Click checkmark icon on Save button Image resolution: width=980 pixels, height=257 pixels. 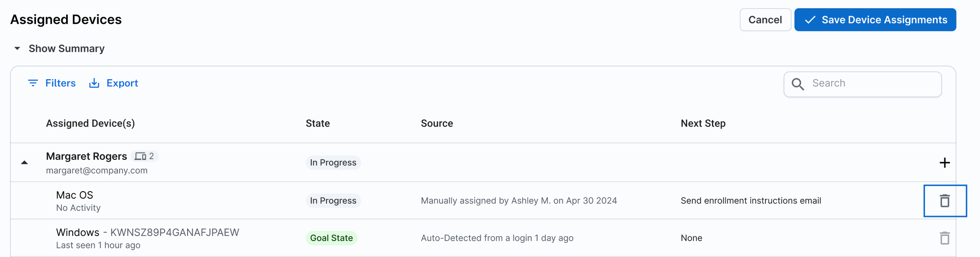tap(810, 20)
